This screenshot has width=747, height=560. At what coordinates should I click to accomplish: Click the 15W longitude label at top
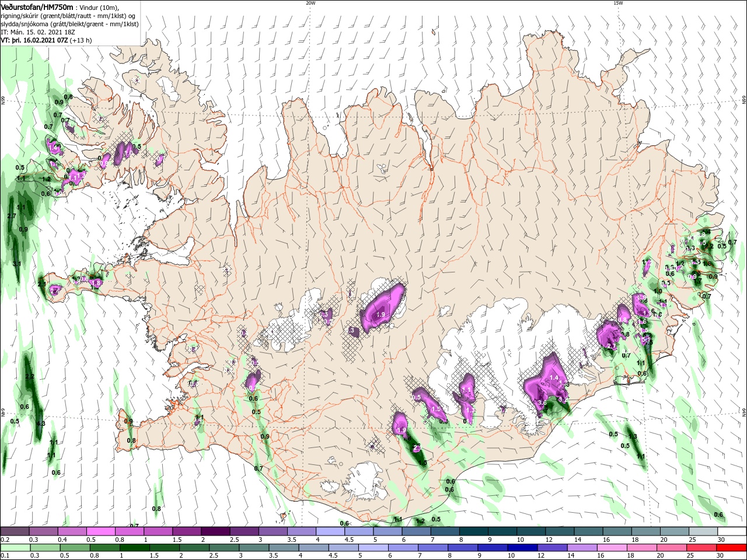pyautogui.click(x=618, y=3)
